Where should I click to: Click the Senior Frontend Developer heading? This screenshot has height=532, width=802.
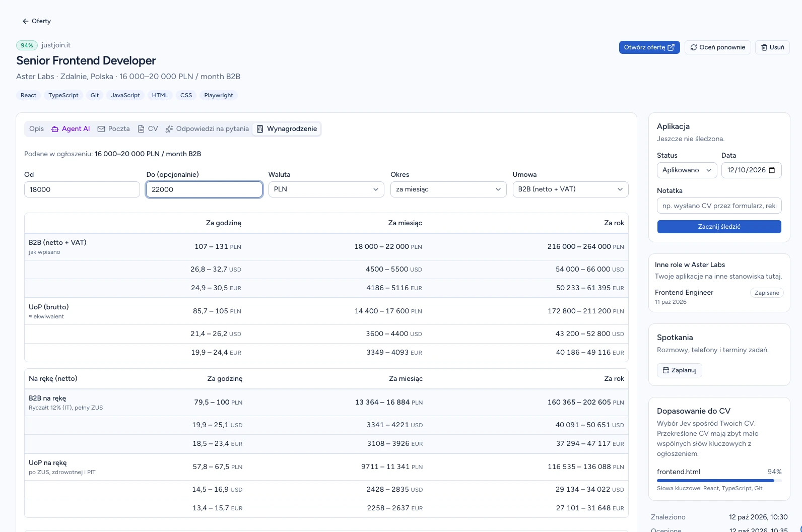pyautogui.click(x=86, y=60)
